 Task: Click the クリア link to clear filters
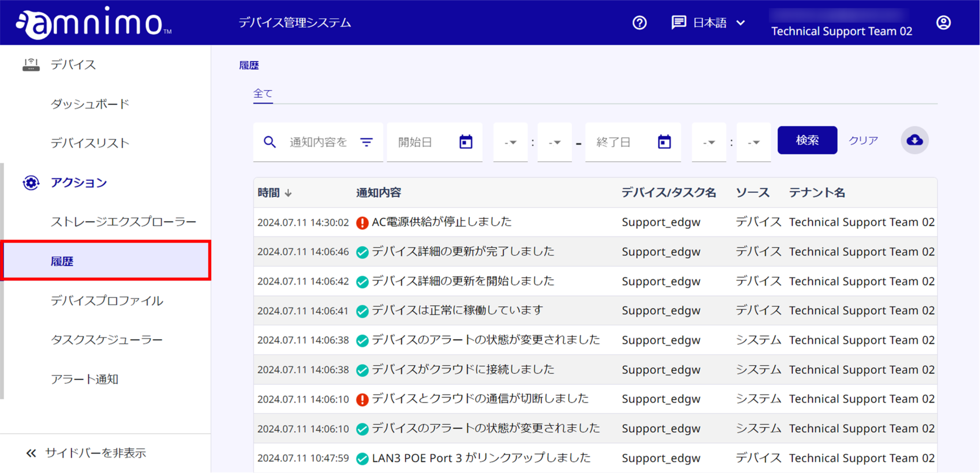pyautogui.click(x=863, y=140)
